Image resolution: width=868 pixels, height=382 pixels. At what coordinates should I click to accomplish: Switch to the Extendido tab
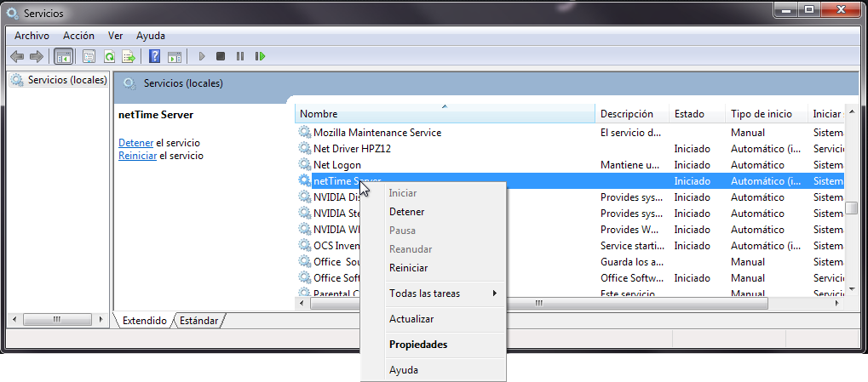pyautogui.click(x=144, y=321)
